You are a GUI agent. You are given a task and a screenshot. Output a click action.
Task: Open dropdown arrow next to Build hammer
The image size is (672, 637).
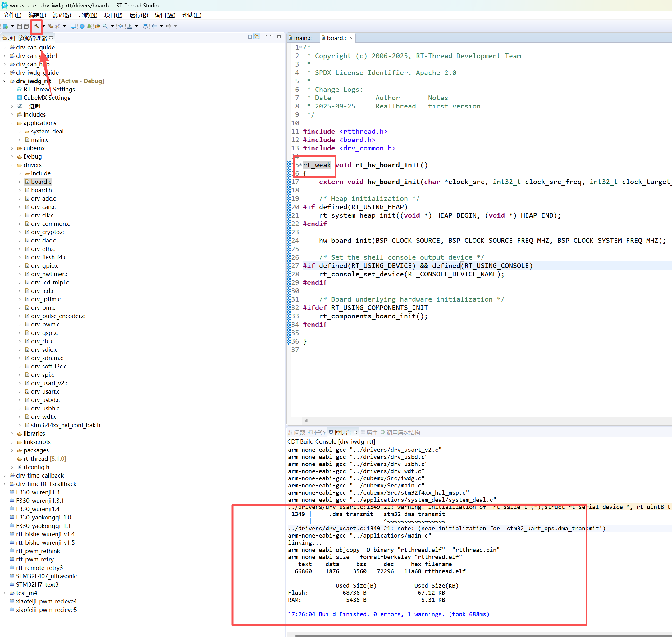(43, 26)
